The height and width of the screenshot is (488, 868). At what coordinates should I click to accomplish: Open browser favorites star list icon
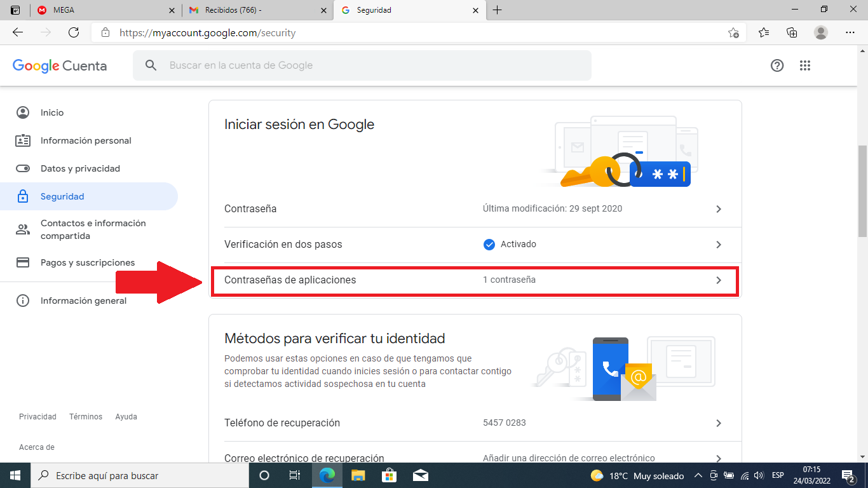tap(764, 32)
